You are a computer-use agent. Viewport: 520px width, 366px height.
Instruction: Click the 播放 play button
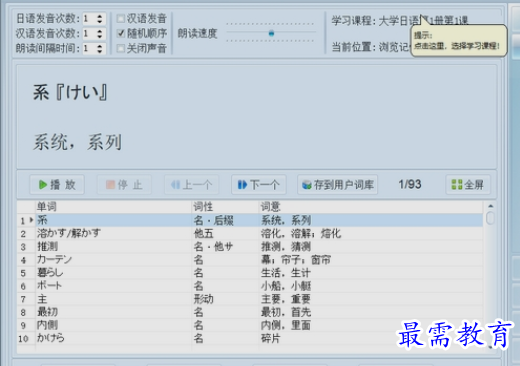(57, 184)
